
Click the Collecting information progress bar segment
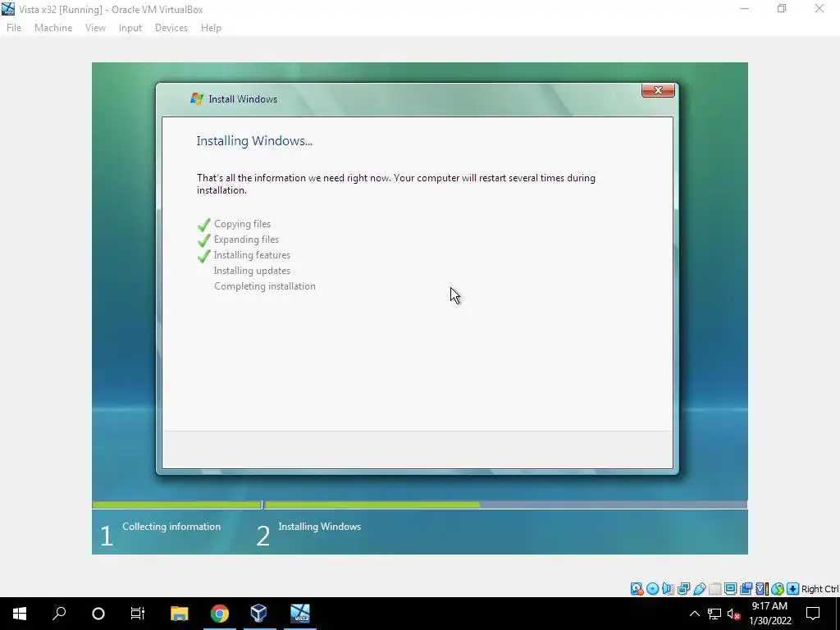click(177, 504)
